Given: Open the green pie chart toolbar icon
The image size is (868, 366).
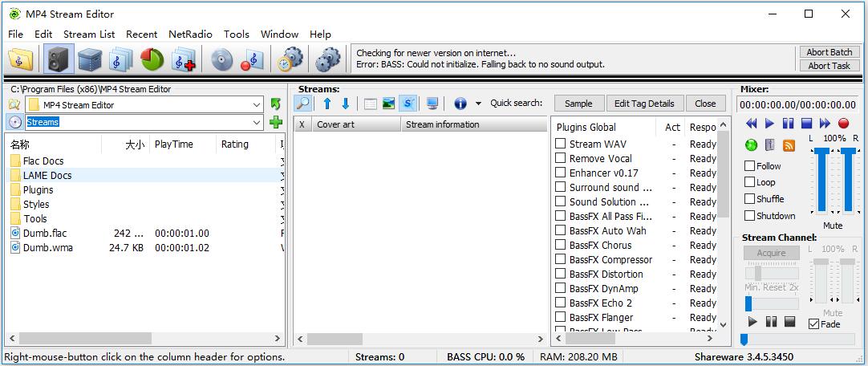Looking at the screenshot, I should tap(152, 59).
